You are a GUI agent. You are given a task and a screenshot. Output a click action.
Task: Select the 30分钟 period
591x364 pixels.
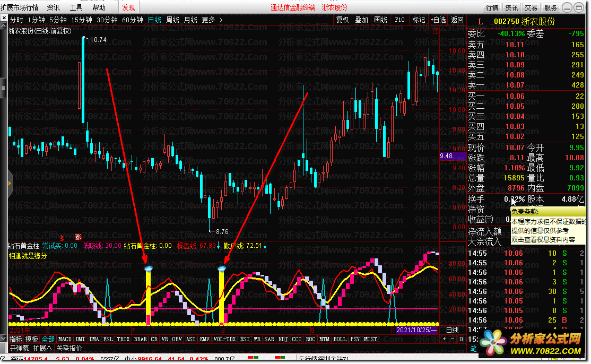107,20
